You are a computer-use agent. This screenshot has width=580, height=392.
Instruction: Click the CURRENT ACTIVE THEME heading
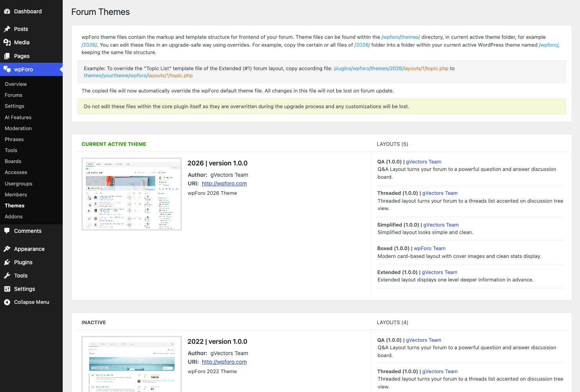pyautogui.click(x=114, y=144)
